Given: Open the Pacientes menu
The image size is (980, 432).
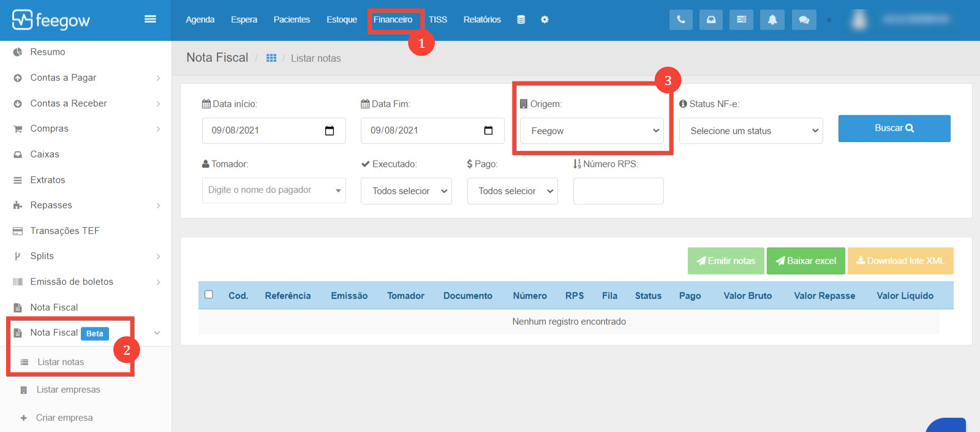Looking at the screenshot, I should click(x=292, y=20).
